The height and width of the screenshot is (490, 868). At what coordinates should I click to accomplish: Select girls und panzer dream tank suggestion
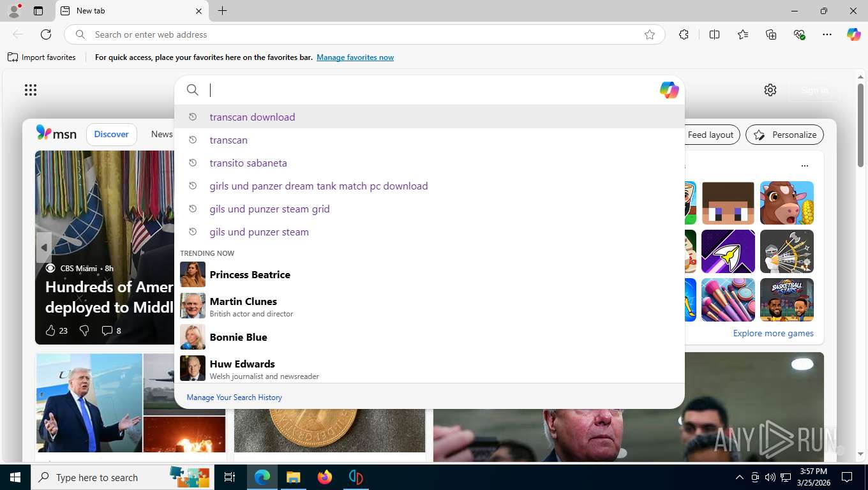click(x=430, y=186)
